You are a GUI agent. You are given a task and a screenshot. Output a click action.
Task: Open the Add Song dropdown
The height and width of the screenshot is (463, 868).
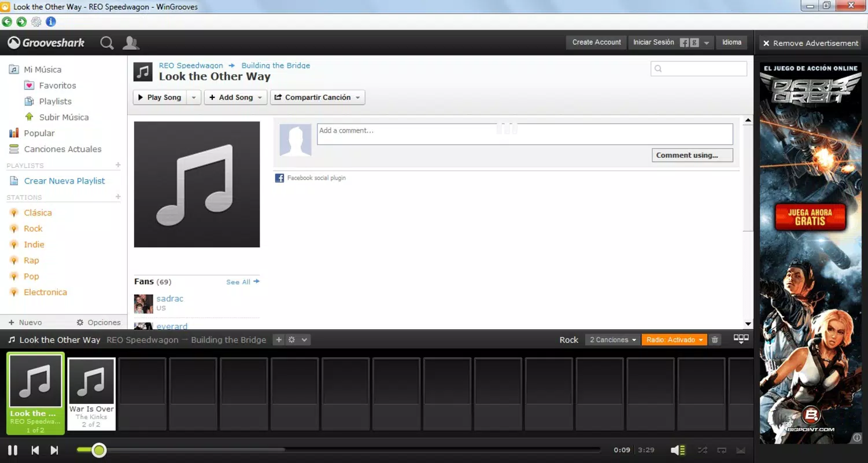point(235,97)
